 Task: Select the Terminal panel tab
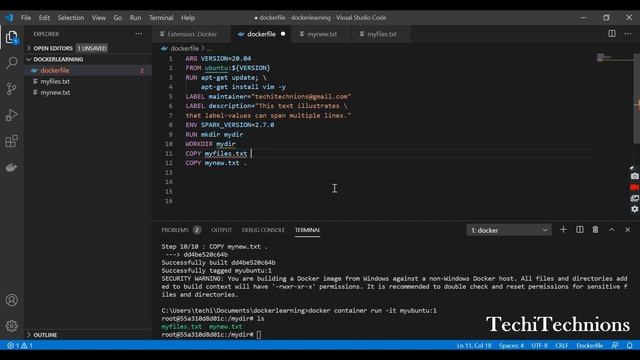click(308, 230)
